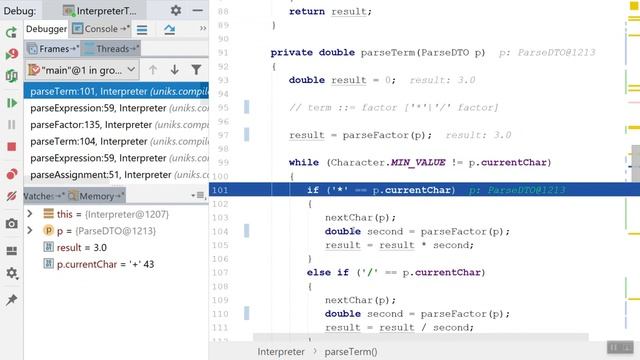Resume program execution
This screenshot has width=640, height=360.
pyautogui.click(x=11, y=103)
